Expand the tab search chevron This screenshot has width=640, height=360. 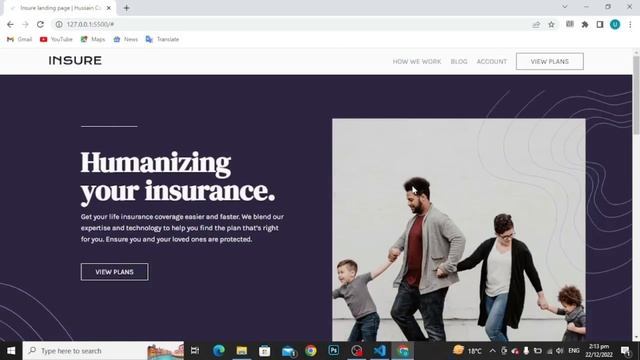564,7
